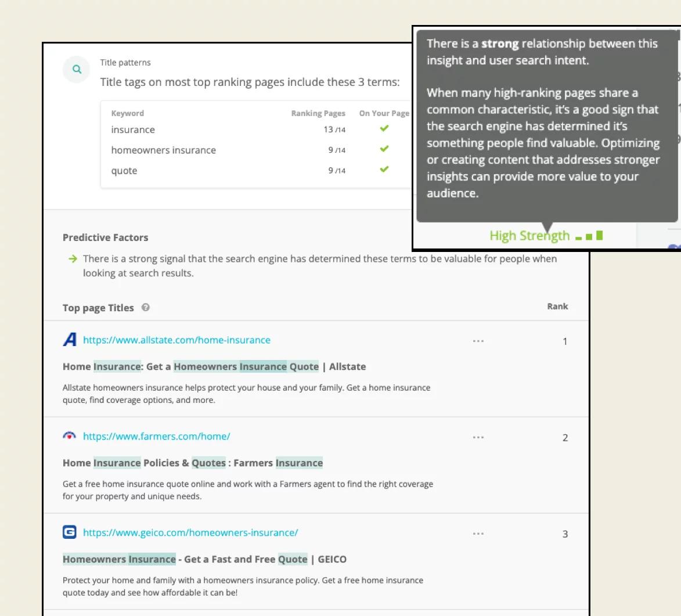Select the keyword 'homeowners insurance' in the table
Image resolution: width=681 pixels, height=616 pixels.
(163, 150)
